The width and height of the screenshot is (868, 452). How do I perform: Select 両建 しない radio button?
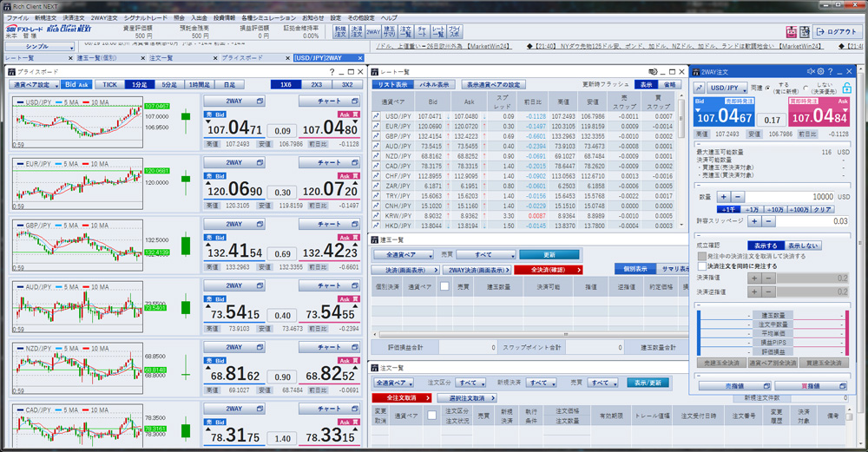[806, 88]
